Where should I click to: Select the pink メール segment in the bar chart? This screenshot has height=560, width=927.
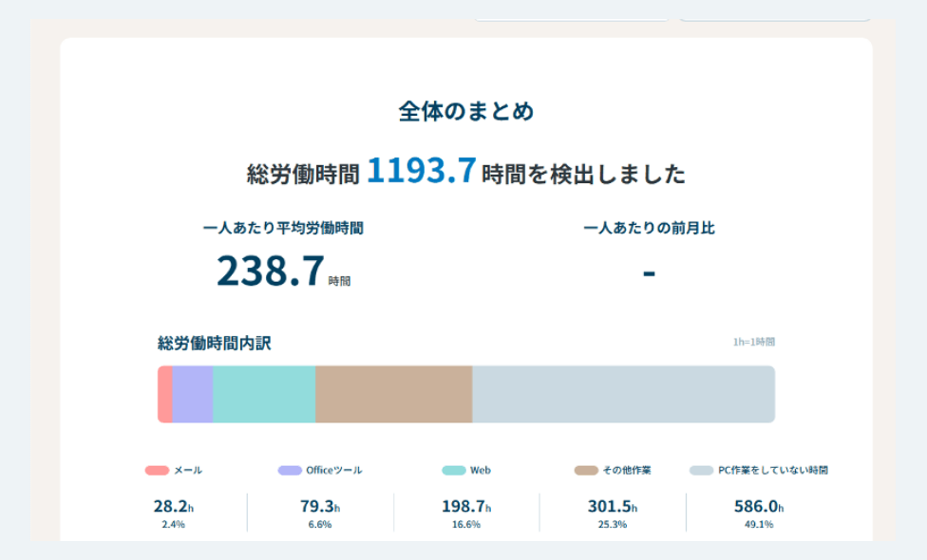(x=165, y=394)
